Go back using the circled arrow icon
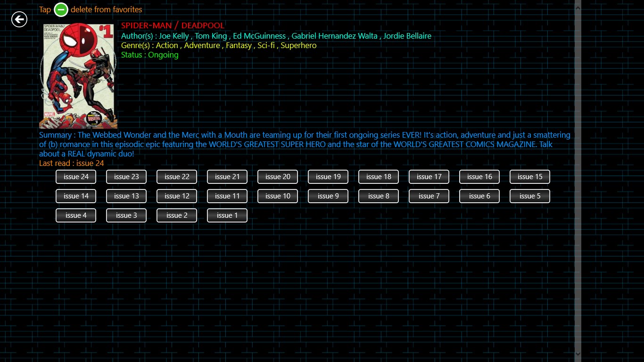The height and width of the screenshot is (362, 644). coord(19,19)
